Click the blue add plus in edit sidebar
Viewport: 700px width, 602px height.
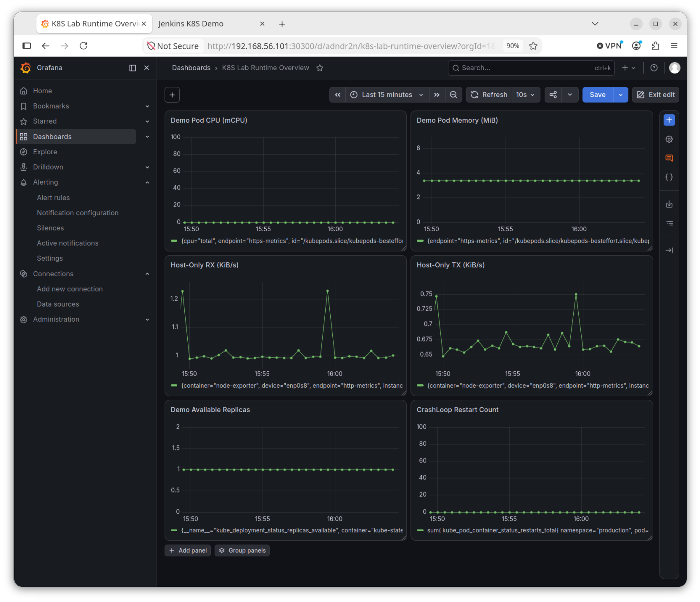(x=669, y=120)
